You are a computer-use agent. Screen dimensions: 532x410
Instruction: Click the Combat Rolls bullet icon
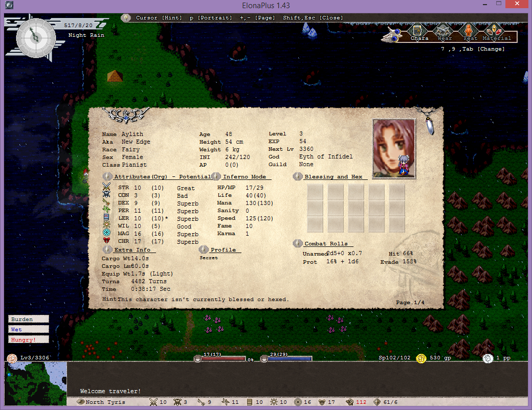pyautogui.click(x=298, y=243)
